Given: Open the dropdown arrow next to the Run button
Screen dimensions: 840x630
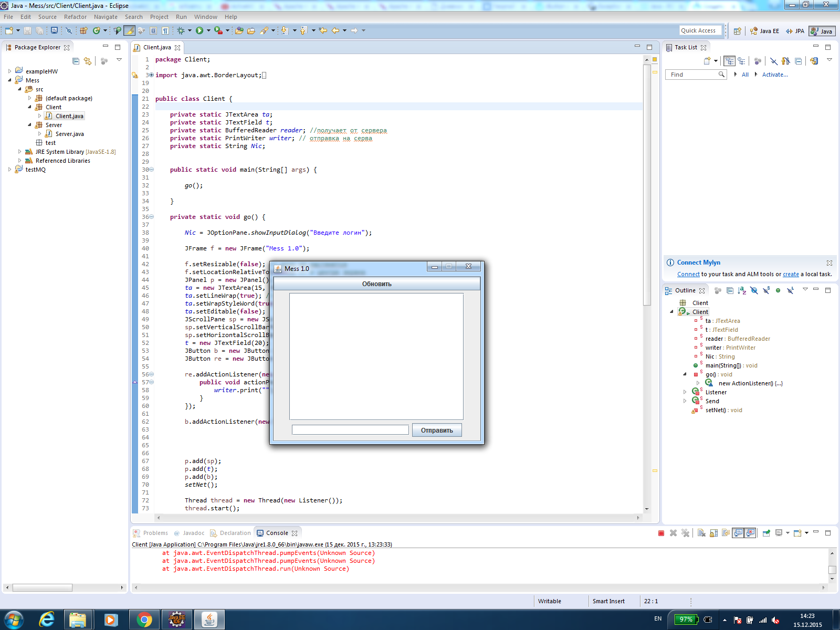Looking at the screenshot, I should pyautogui.click(x=208, y=31).
